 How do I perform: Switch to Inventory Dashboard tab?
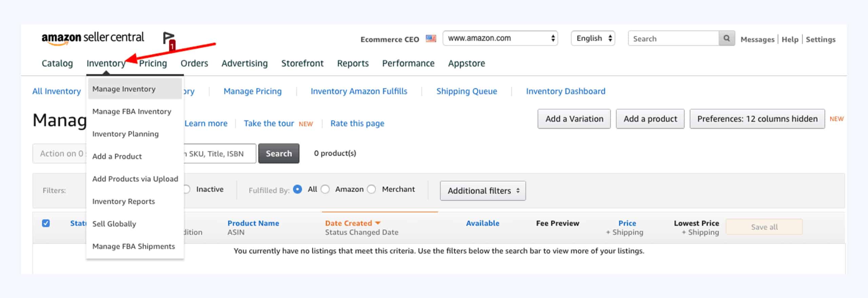[566, 91]
